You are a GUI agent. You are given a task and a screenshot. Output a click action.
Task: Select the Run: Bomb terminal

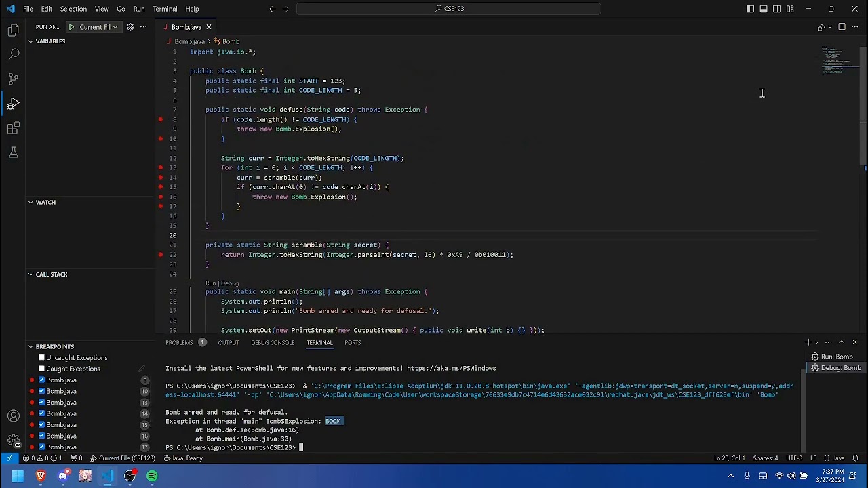pos(835,357)
